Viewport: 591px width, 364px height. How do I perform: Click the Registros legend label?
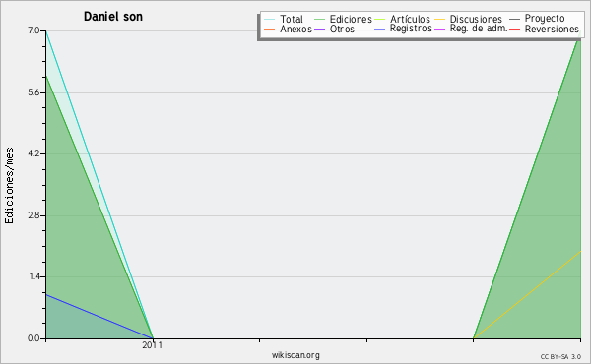(411, 29)
